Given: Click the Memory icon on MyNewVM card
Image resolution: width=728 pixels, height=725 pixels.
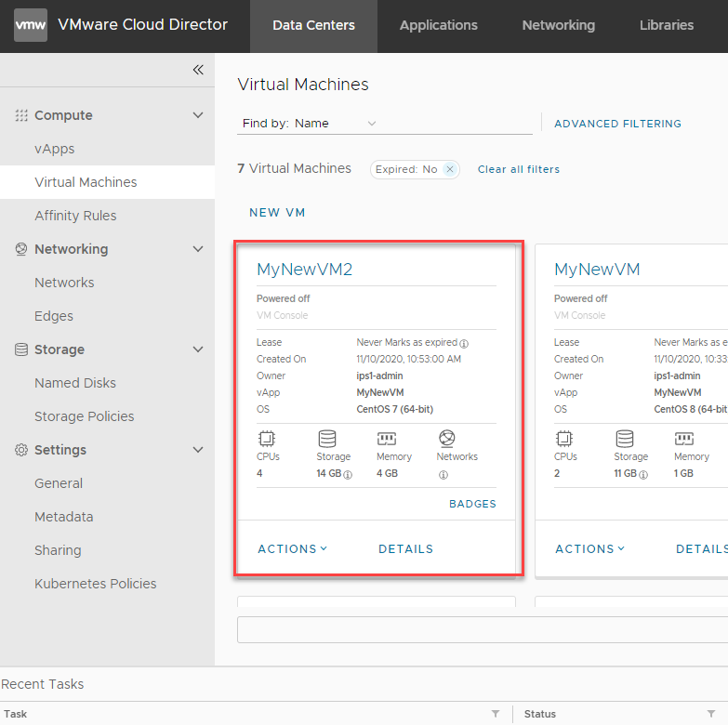Looking at the screenshot, I should pyautogui.click(x=684, y=438).
